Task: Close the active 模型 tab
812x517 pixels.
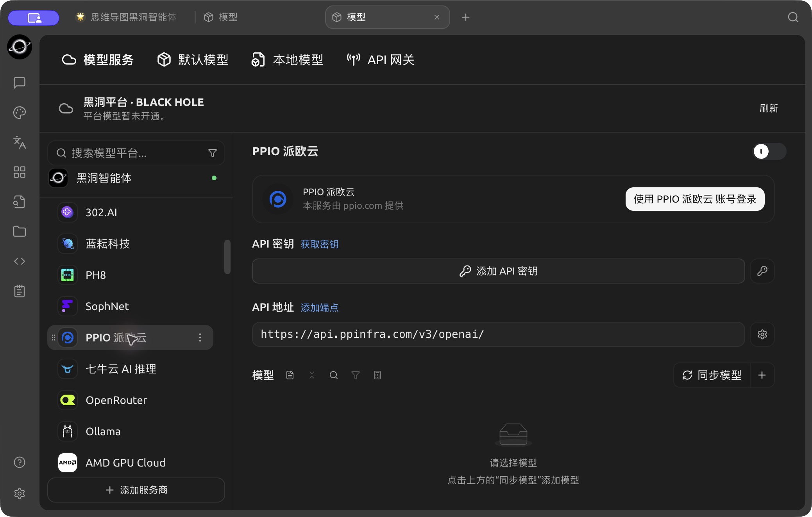Action: [x=437, y=17]
